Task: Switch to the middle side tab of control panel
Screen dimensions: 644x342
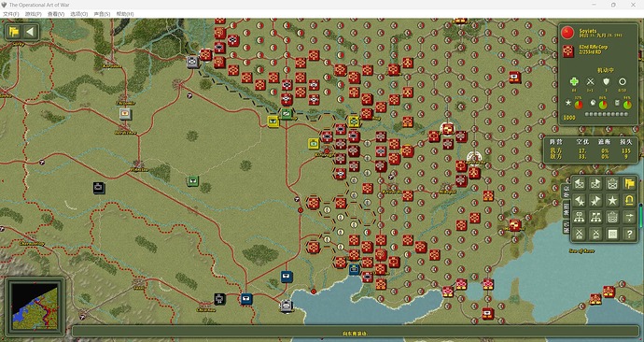Action: point(566,208)
